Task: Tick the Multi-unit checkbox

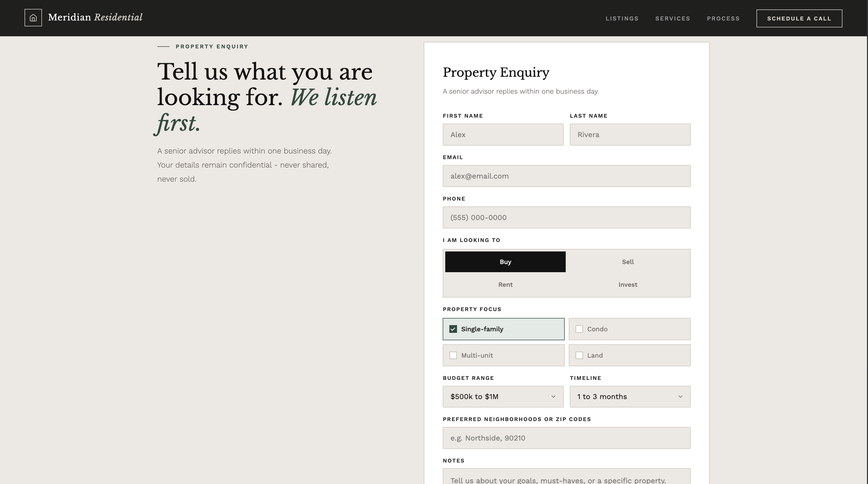Action: [453, 355]
